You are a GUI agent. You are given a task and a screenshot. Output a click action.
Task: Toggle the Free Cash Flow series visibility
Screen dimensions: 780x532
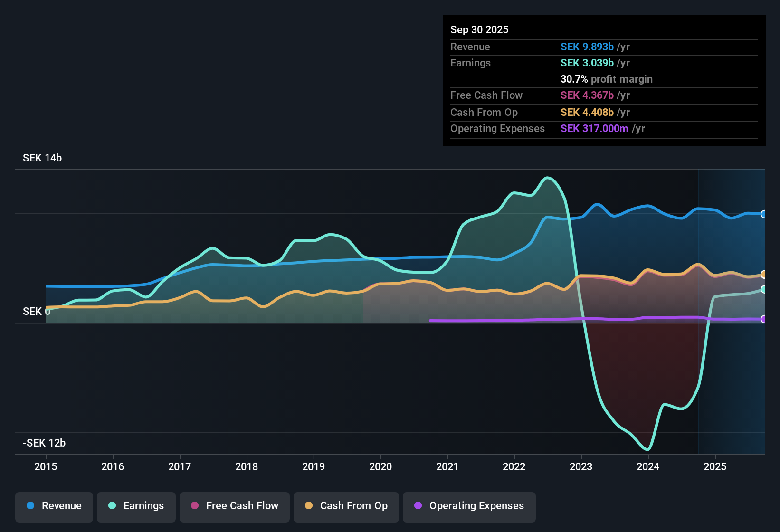pyautogui.click(x=234, y=506)
